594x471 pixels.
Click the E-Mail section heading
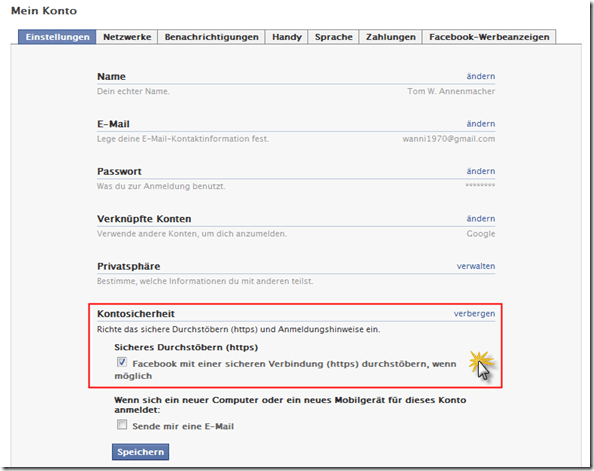point(113,124)
